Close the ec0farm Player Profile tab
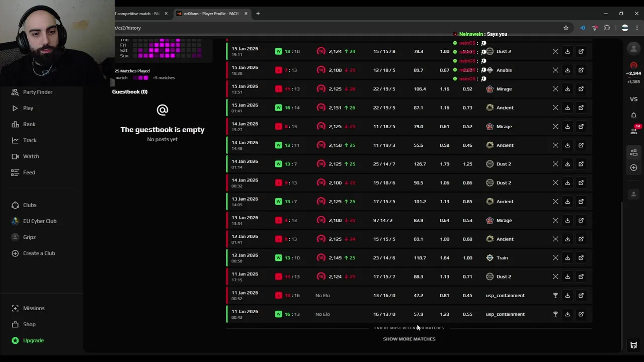 246,14
